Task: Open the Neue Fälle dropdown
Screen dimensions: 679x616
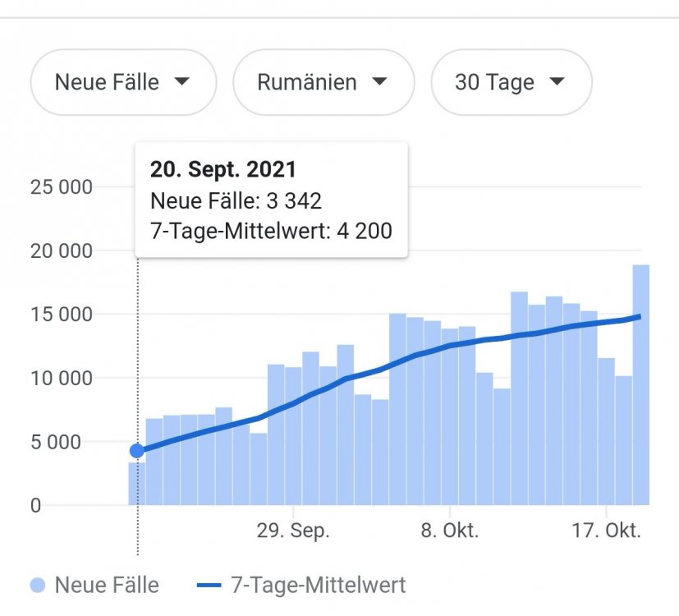Action: tap(123, 82)
